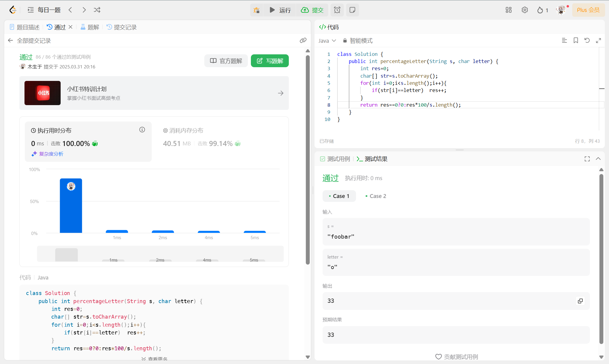This screenshot has width=609, height=364.
Task: Select the Case 2 test case
Action: (376, 196)
